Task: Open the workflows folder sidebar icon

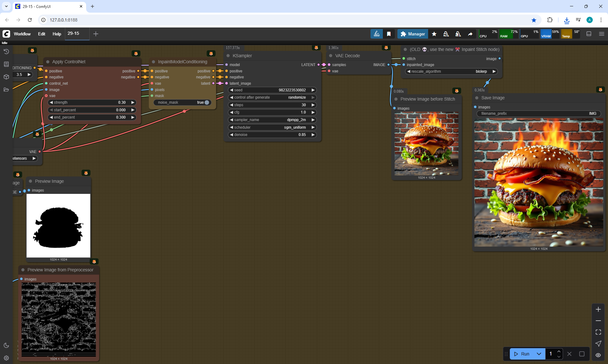Action: point(6,89)
